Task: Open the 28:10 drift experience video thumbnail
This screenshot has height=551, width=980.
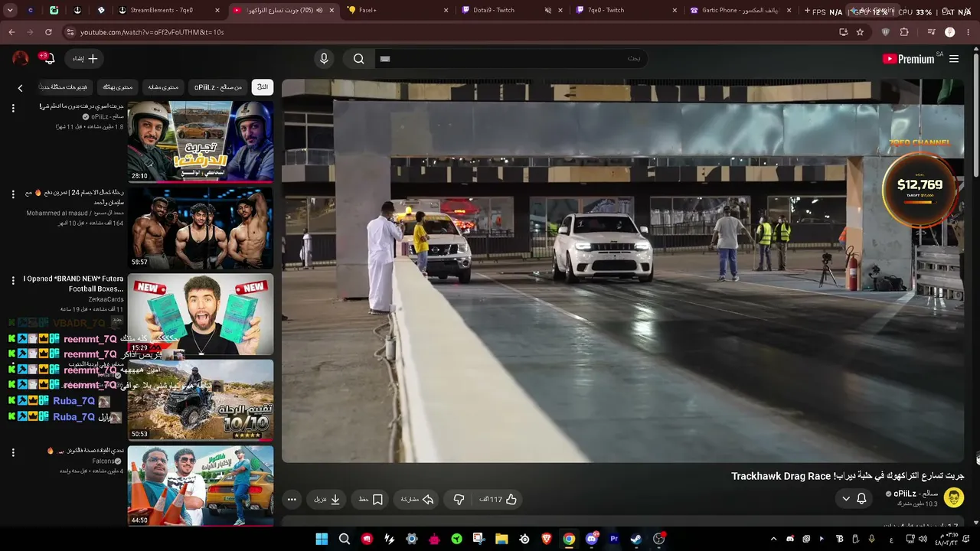Action: (x=201, y=142)
